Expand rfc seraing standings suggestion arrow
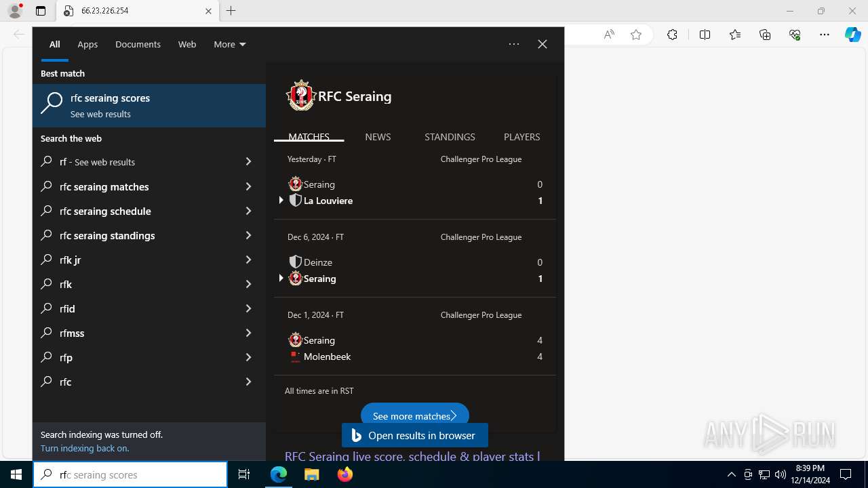This screenshot has height=488, width=868. 248,235
